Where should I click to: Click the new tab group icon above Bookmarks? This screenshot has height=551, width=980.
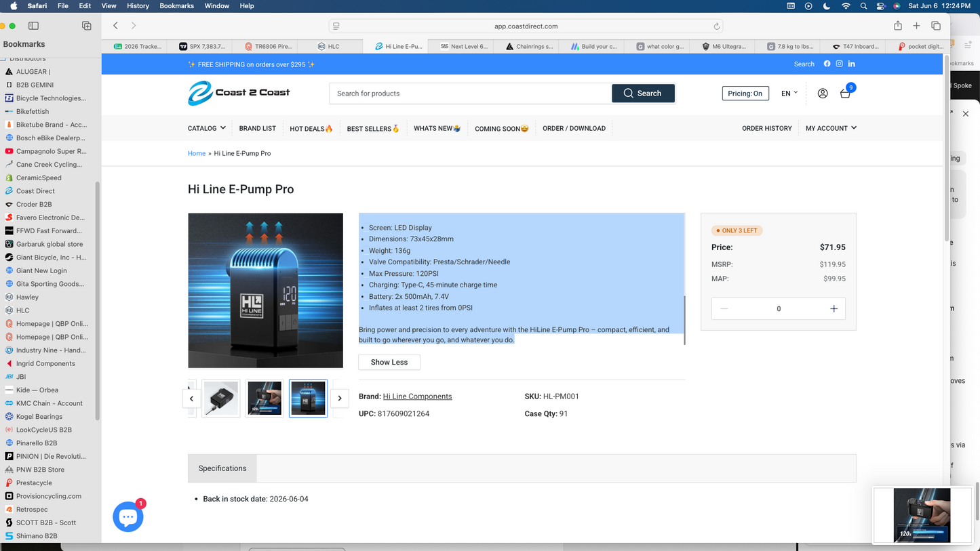tap(86, 26)
